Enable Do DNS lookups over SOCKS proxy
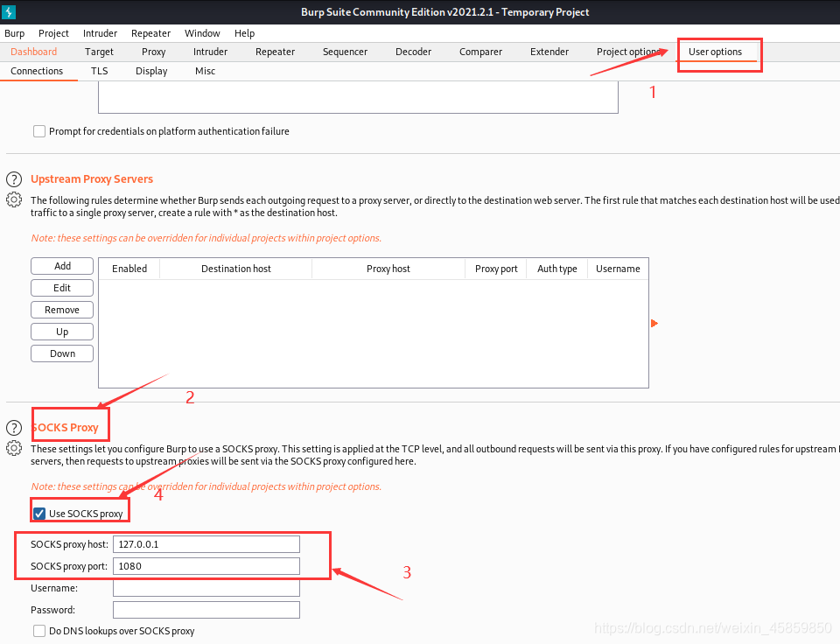 tap(39, 631)
